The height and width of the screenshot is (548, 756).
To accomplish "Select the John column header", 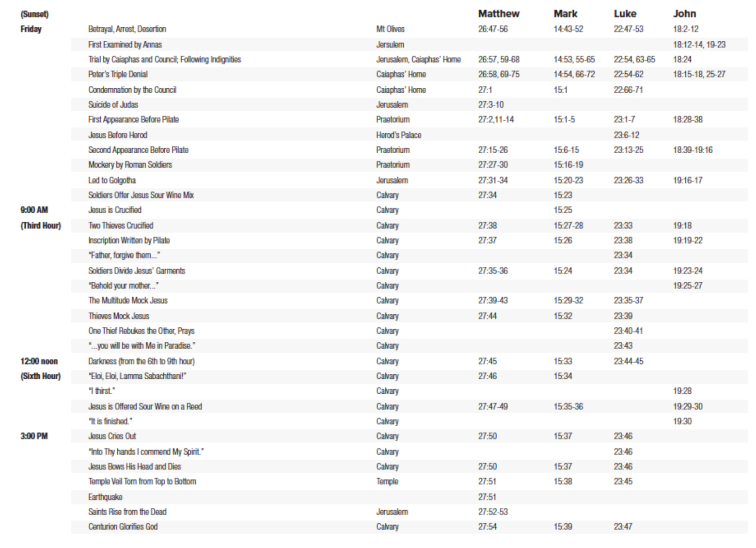I will point(684,14).
